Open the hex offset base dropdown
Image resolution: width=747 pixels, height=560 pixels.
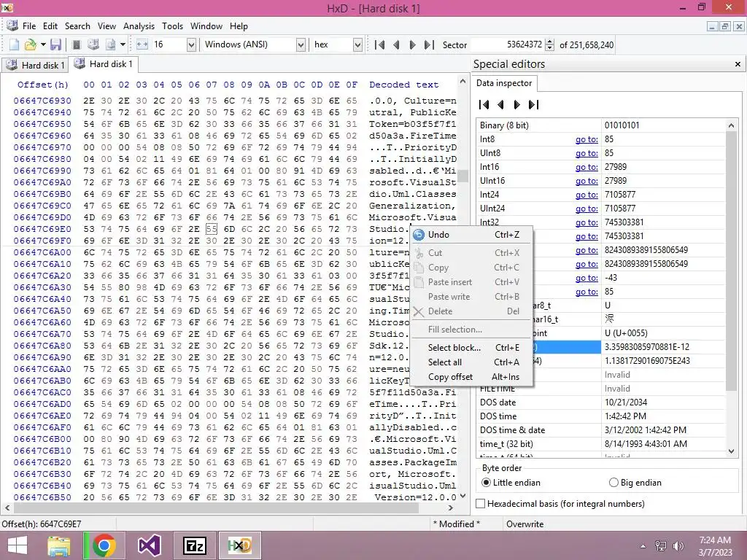click(357, 44)
